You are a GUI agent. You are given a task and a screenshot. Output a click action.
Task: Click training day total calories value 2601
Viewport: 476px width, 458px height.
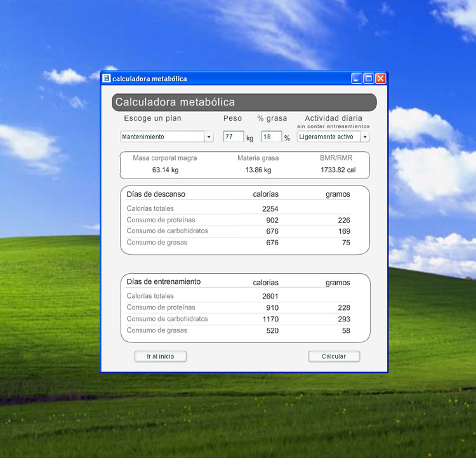pyautogui.click(x=270, y=296)
